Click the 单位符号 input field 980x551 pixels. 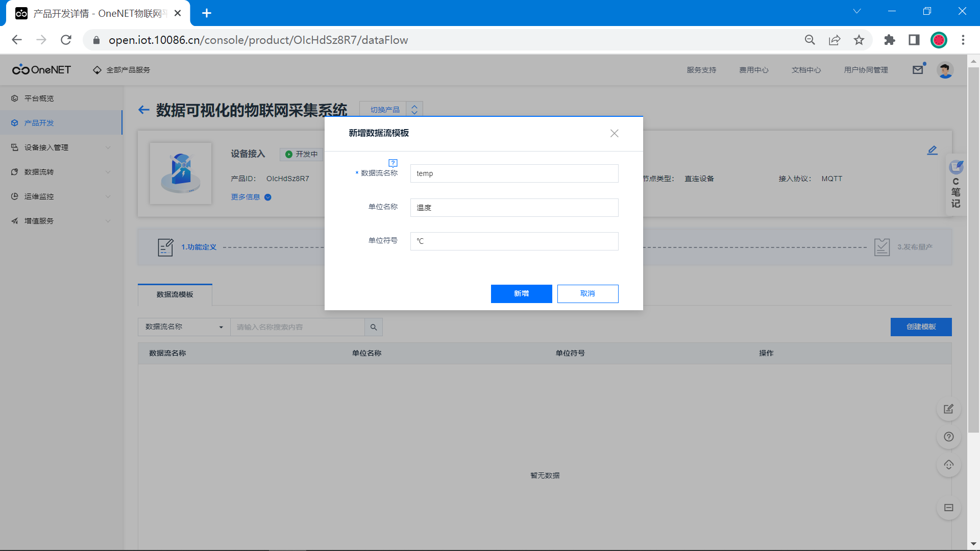pos(514,241)
